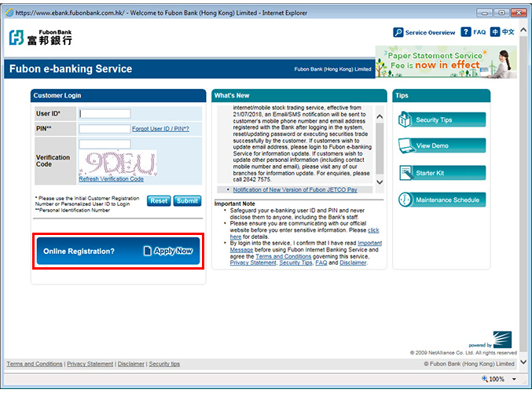Screen dimensions: 532x393
Task: Focus the User ID input field
Action: (x=105, y=114)
